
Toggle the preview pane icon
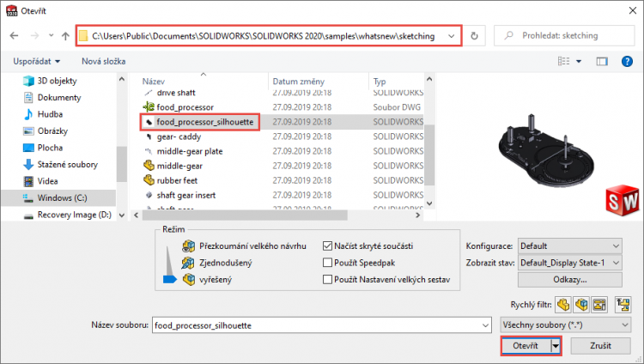602,62
